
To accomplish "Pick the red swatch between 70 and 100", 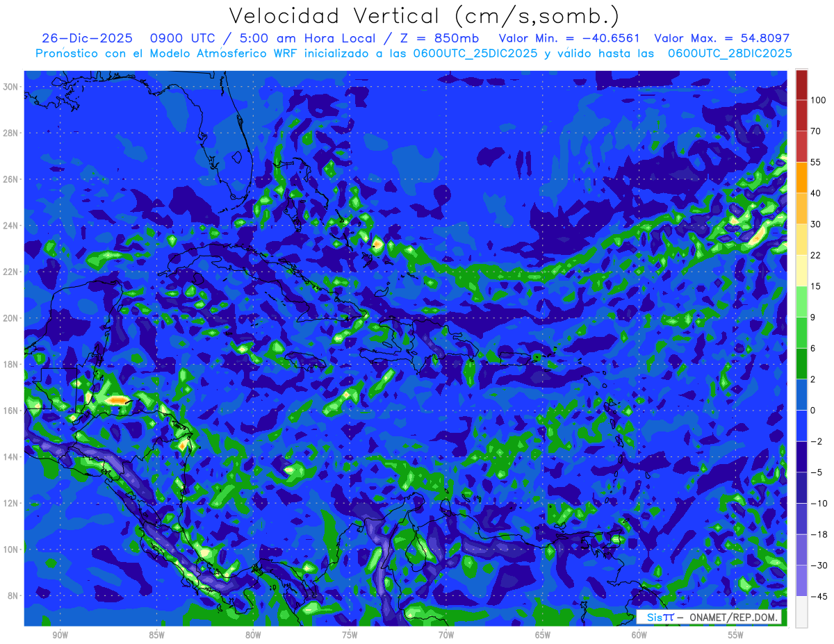I will tap(801, 116).
